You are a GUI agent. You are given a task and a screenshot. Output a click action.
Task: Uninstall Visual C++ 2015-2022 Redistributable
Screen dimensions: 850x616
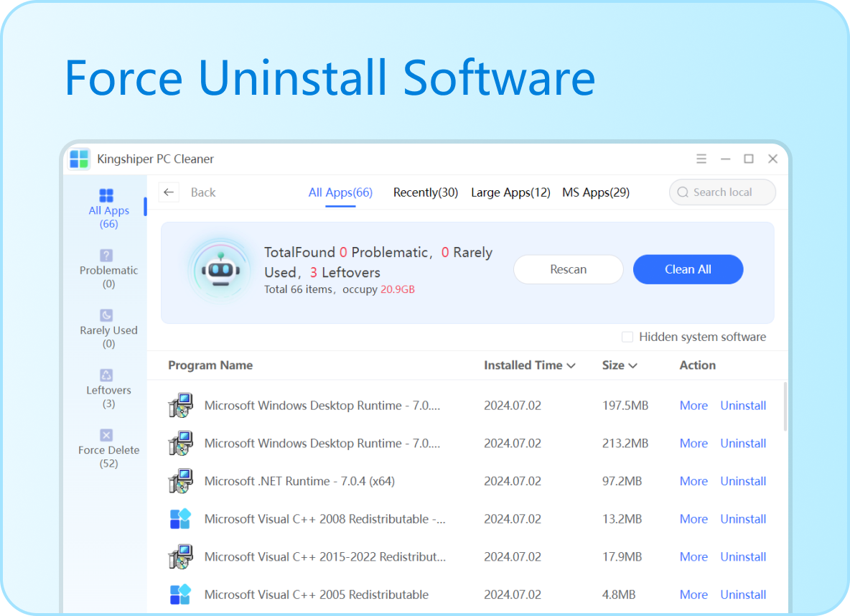(x=742, y=557)
